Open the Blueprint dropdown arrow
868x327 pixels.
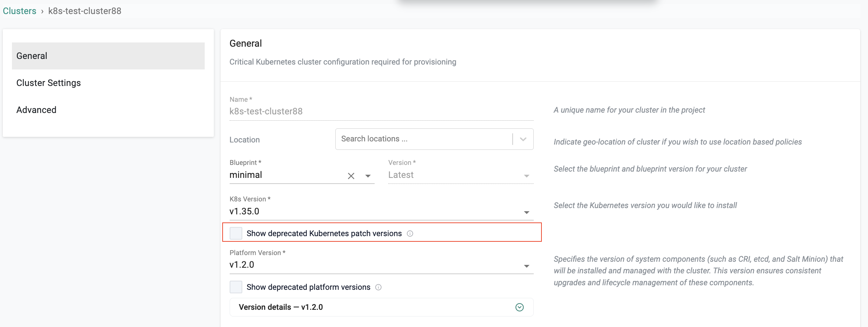tap(368, 176)
